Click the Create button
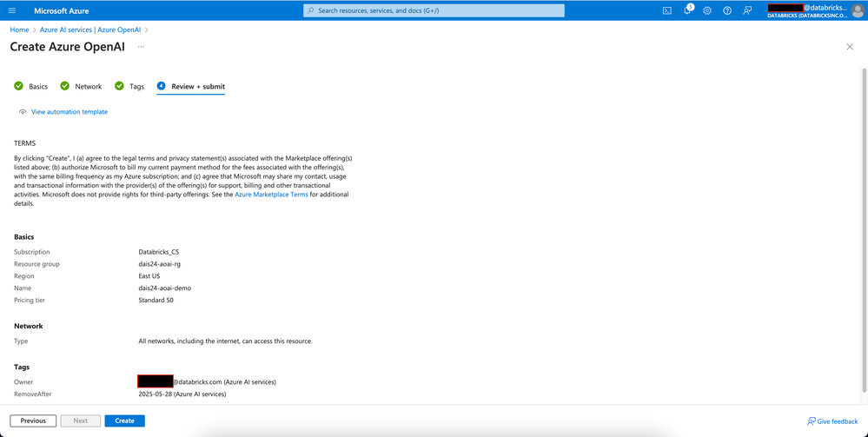868x437 pixels. point(124,421)
